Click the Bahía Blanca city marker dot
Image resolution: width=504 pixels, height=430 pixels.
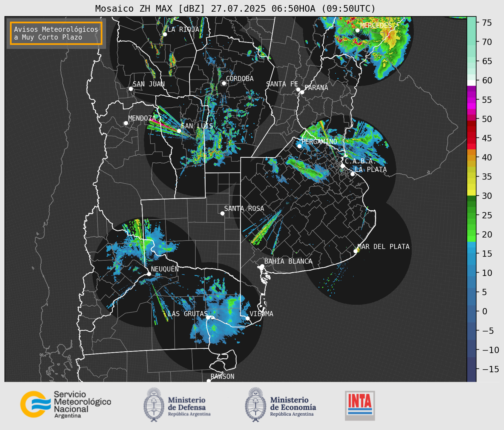pyautogui.click(x=262, y=266)
